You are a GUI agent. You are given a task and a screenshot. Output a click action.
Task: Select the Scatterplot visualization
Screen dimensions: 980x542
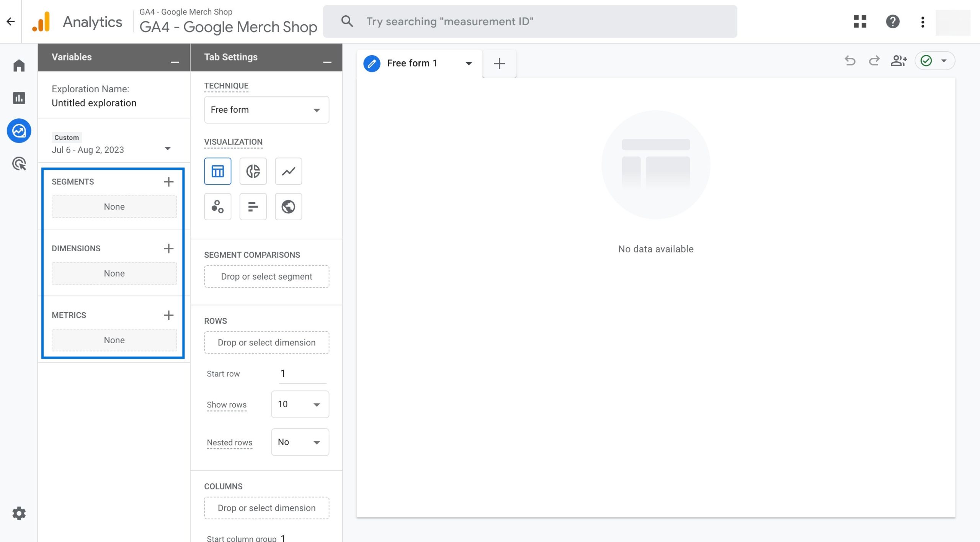[x=217, y=207]
